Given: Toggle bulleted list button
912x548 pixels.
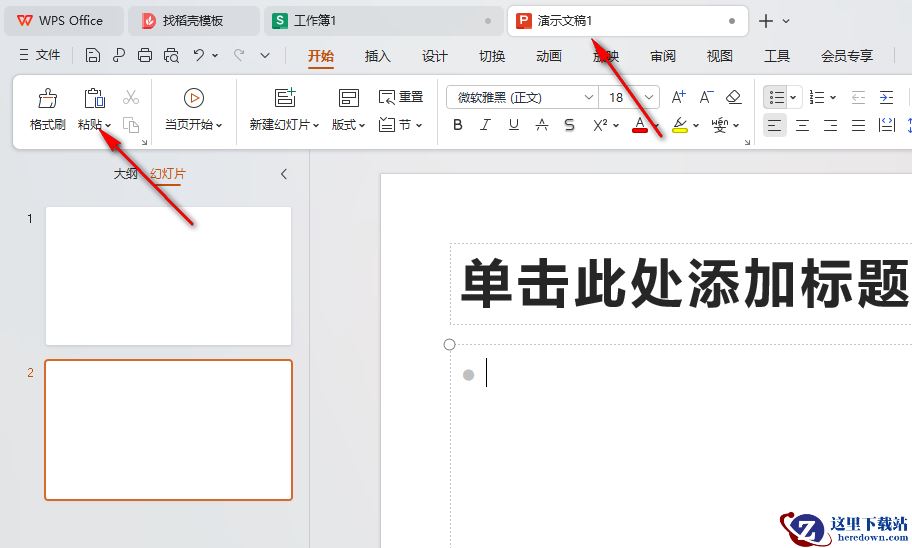Looking at the screenshot, I should [777, 97].
